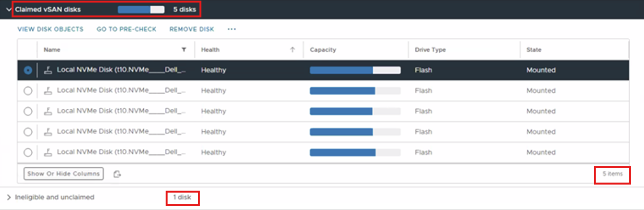
Task: Select the fourth NVMe disk radio button
Action: (28, 132)
